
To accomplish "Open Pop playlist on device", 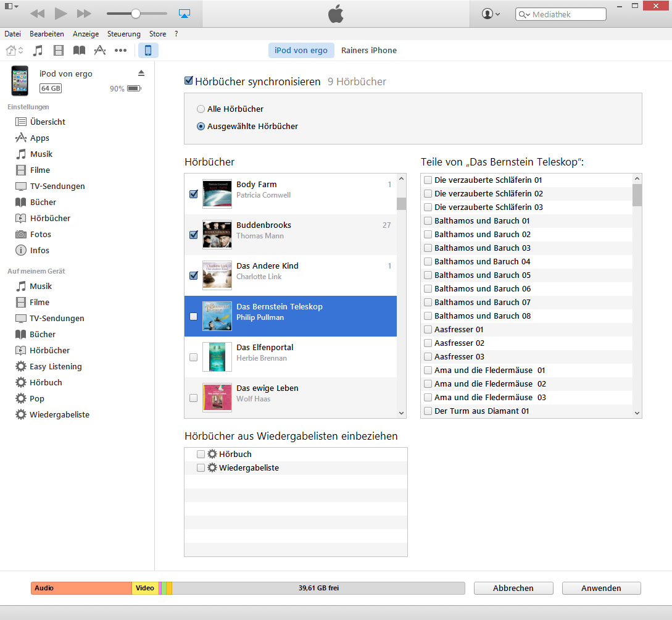I will coord(30,399).
